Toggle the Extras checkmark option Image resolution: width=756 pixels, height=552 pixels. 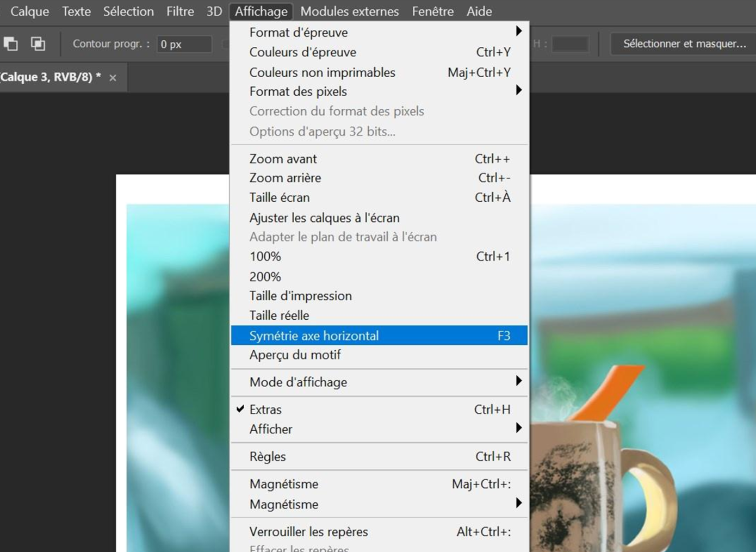click(265, 410)
